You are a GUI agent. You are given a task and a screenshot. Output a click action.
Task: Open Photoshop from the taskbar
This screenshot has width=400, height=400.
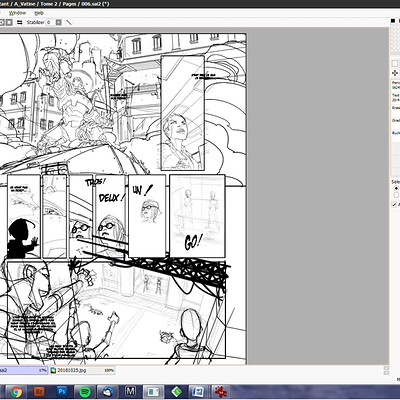(x=62, y=392)
